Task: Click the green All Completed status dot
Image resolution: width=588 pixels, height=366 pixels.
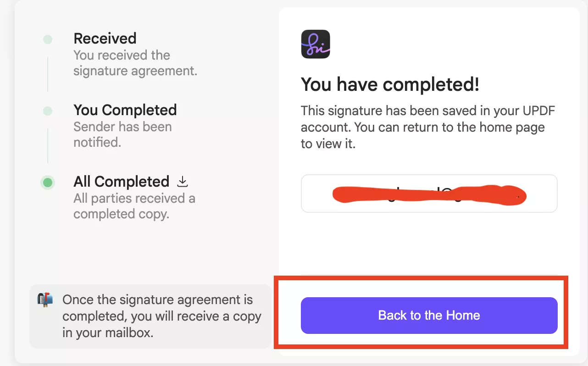Action: [48, 183]
